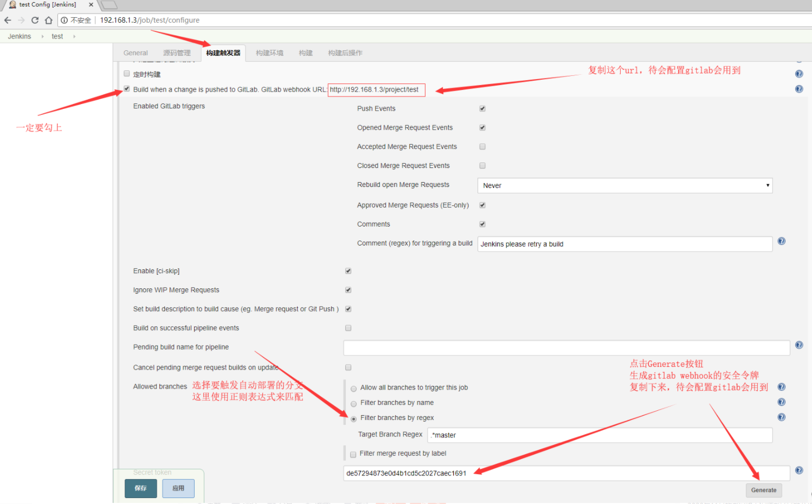Enable Cancel pending merge request builds

pyautogui.click(x=349, y=367)
